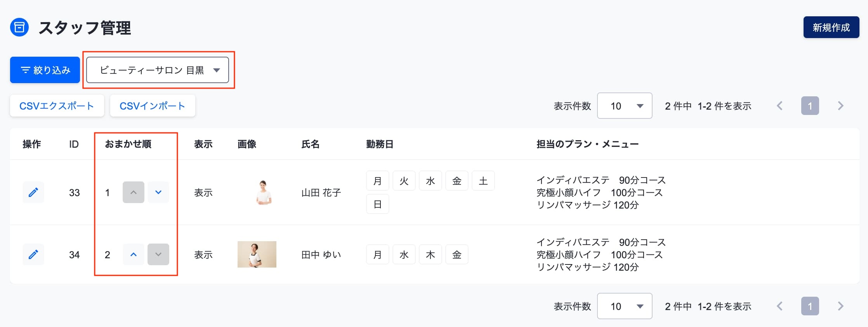Image resolution: width=868 pixels, height=327 pixels.
Task: Click the disabled up arrow for 山田 花子
Action: [x=134, y=192]
